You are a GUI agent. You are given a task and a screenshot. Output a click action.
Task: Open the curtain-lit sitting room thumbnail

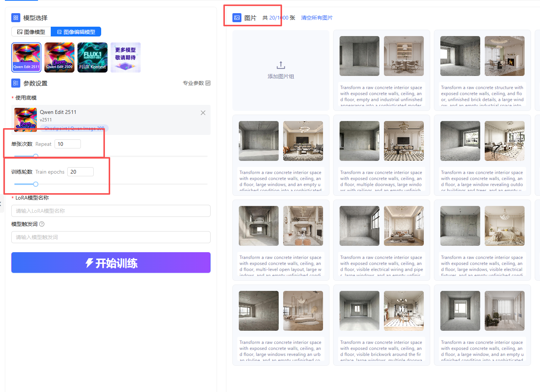505,311
